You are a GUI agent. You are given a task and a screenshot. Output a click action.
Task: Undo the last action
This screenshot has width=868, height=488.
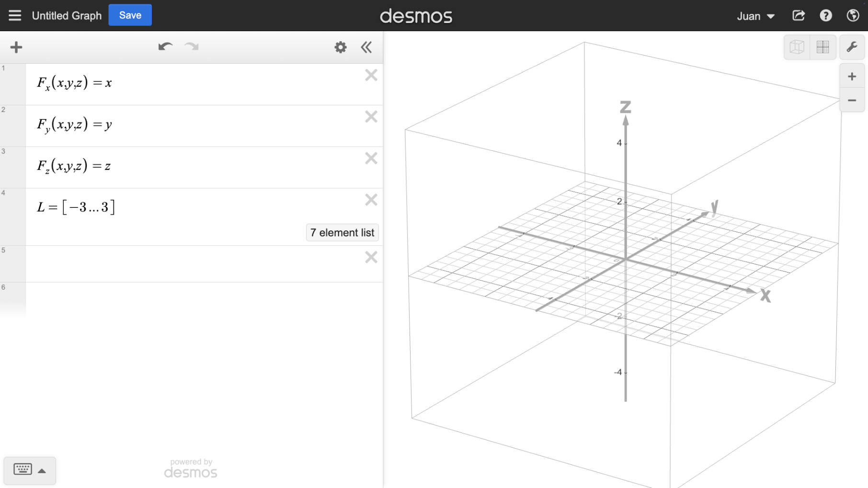tap(165, 46)
